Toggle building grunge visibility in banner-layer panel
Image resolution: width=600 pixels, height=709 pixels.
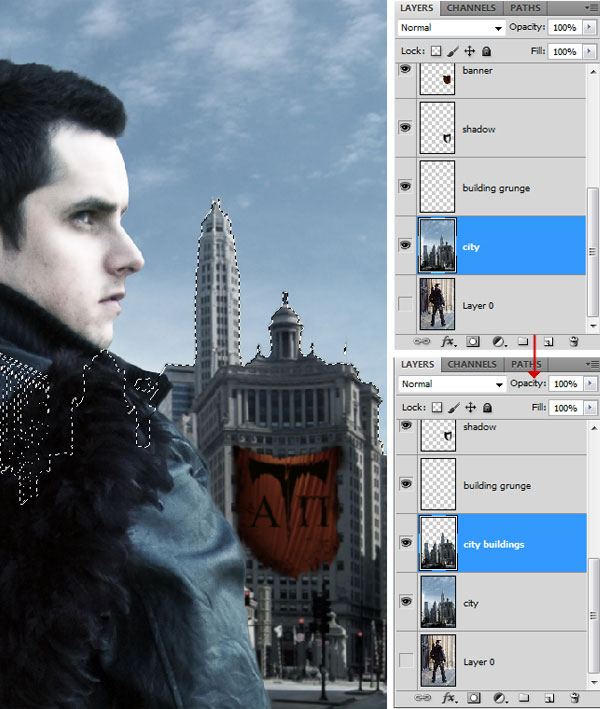[x=405, y=186]
